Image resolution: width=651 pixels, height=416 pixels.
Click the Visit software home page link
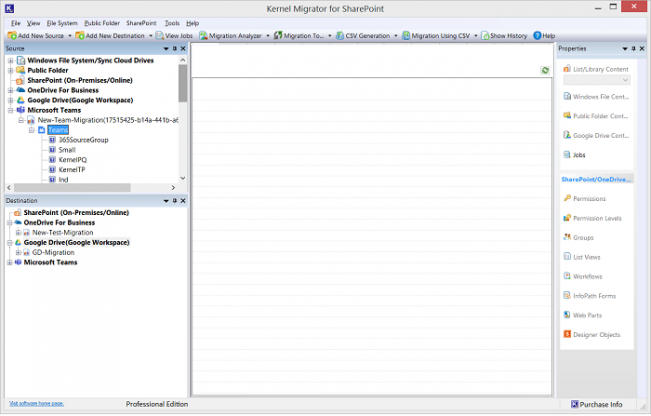(36, 403)
